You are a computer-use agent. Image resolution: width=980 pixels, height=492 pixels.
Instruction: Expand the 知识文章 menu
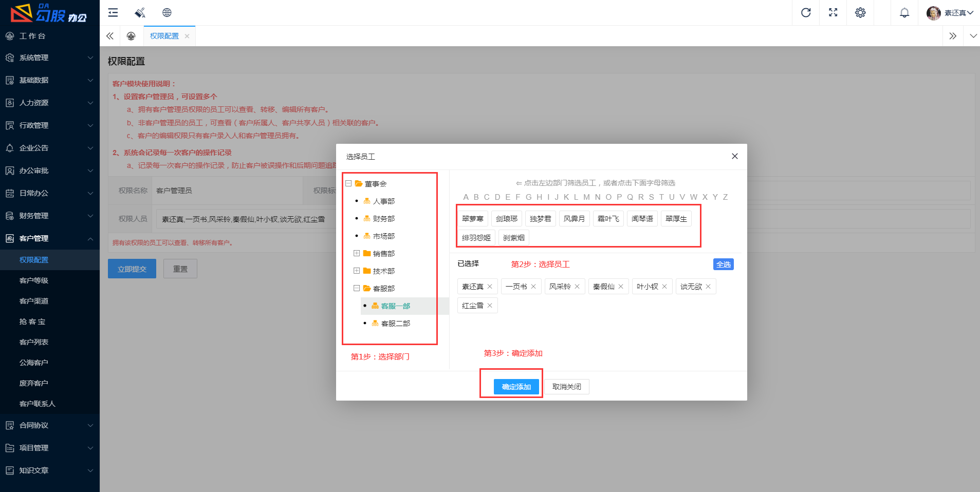(x=50, y=470)
